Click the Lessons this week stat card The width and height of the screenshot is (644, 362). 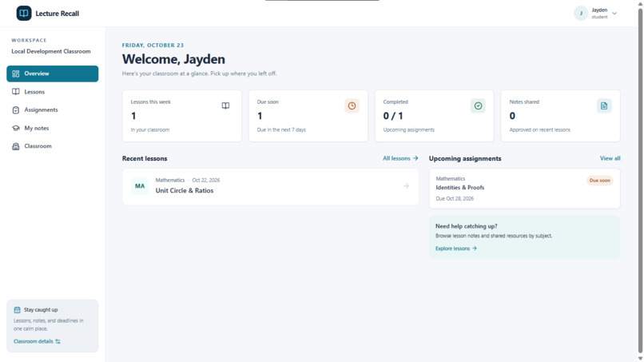click(182, 116)
